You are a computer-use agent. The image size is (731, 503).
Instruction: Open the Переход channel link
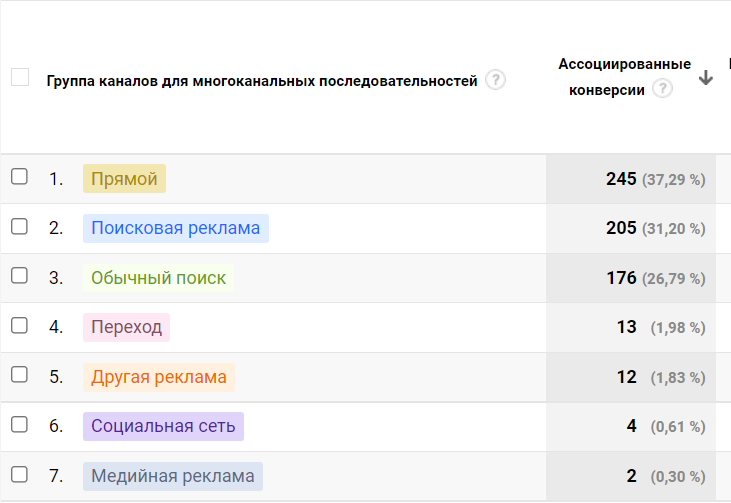point(126,327)
